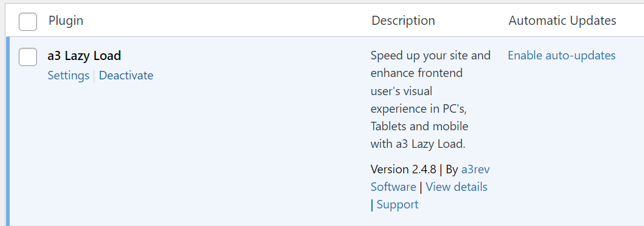Check the a3 Lazy Load plugin checkbox

tap(28, 57)
